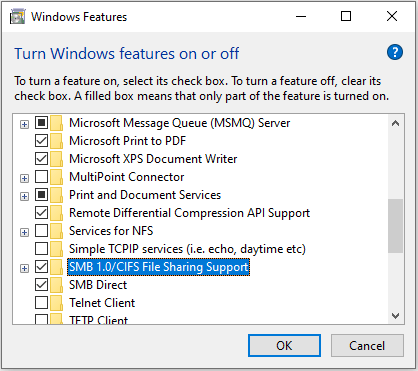Uncheck Microsoft XPS Document Writer
This screenshot has width=418, height=371.
pyautogui.click(x=41, y=159)
